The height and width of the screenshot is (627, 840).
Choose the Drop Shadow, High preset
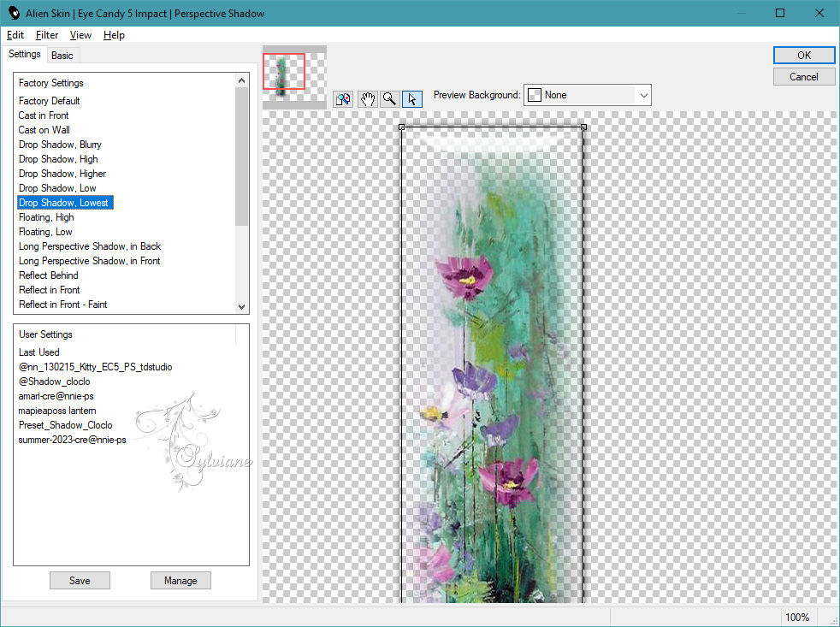tap(58, 158)
